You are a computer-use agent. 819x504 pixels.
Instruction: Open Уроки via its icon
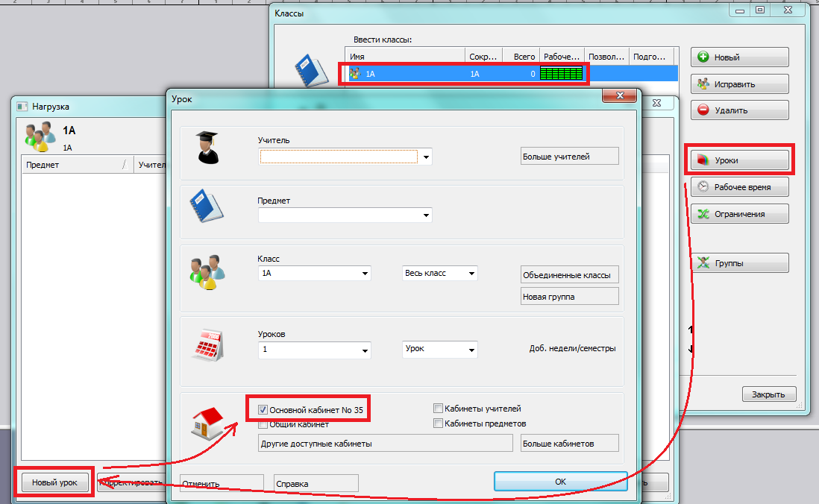(x=703, y=160)
